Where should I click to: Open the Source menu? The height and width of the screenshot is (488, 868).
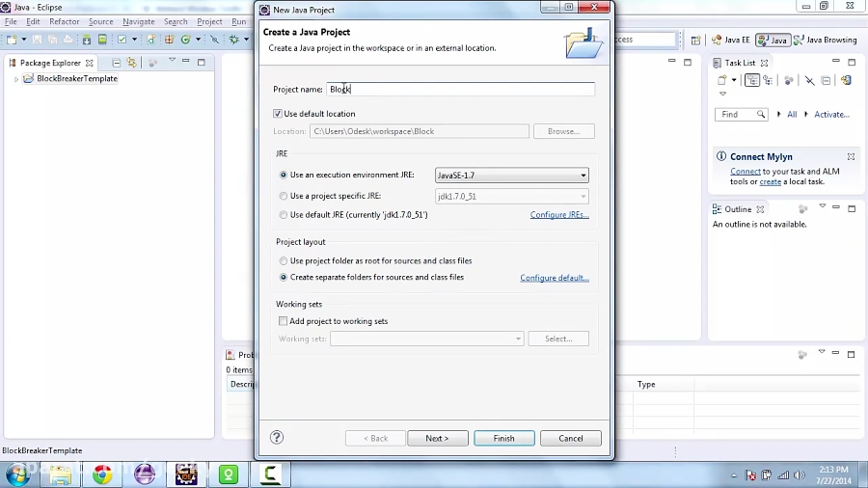(x=100, y=21)
